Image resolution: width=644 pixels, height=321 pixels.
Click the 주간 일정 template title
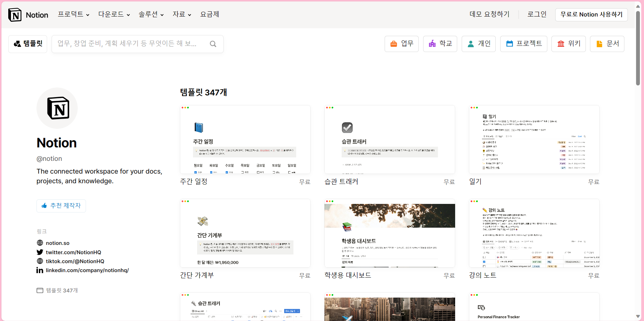click(194, 182)
